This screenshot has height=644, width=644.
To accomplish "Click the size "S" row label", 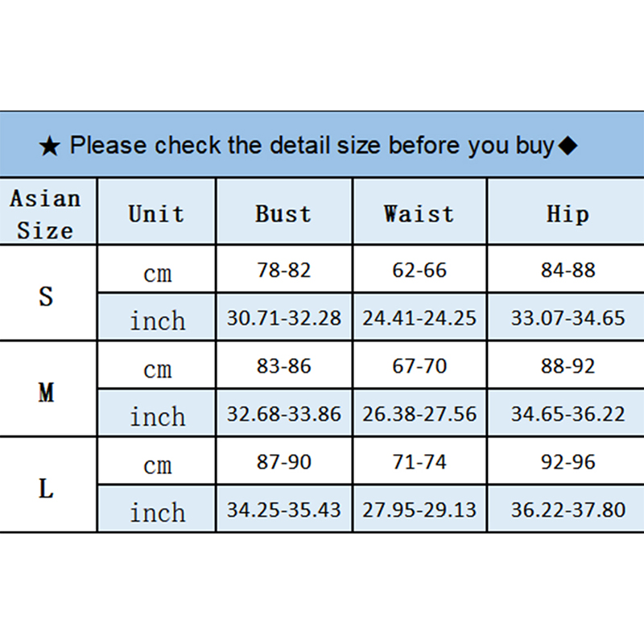I will (x=46, y=295).
